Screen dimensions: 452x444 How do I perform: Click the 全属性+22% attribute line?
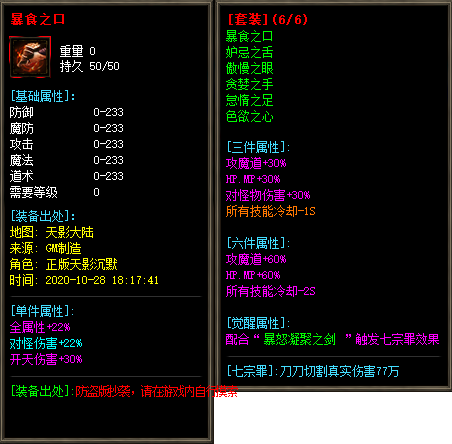(x=40, y=327)
